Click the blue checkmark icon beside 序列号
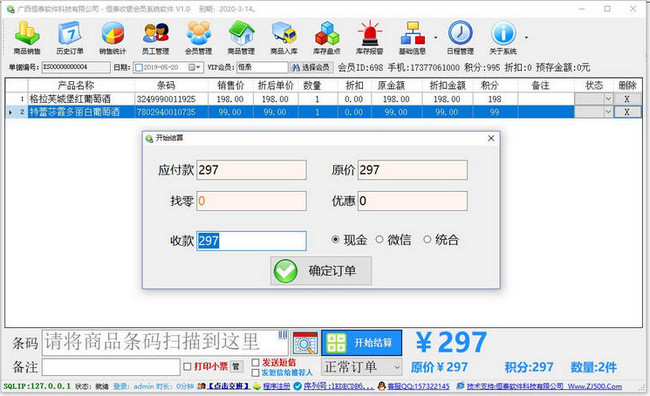Viewport: 650px width, 396px height. 297,386
